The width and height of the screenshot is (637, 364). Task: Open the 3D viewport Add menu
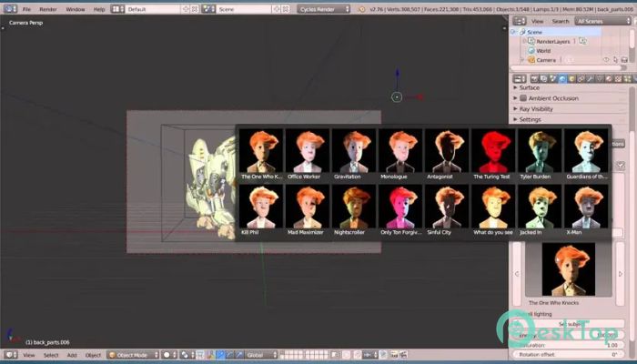[72, 355]
